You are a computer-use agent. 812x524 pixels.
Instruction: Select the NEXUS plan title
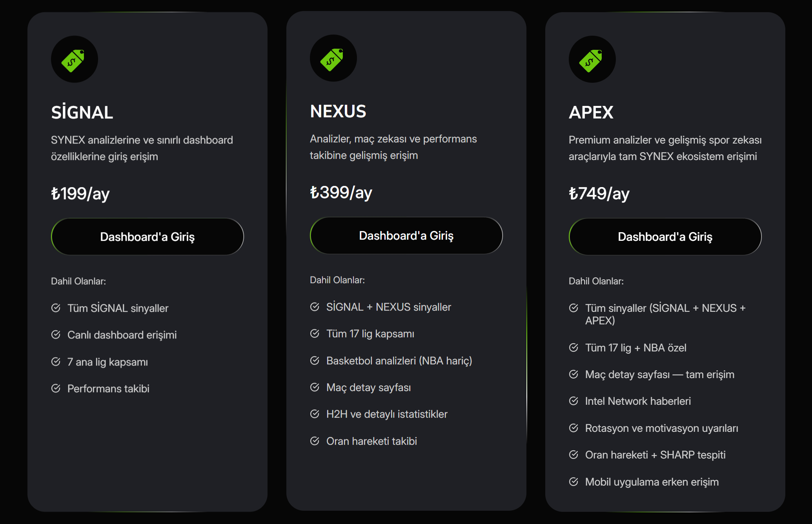338,111
